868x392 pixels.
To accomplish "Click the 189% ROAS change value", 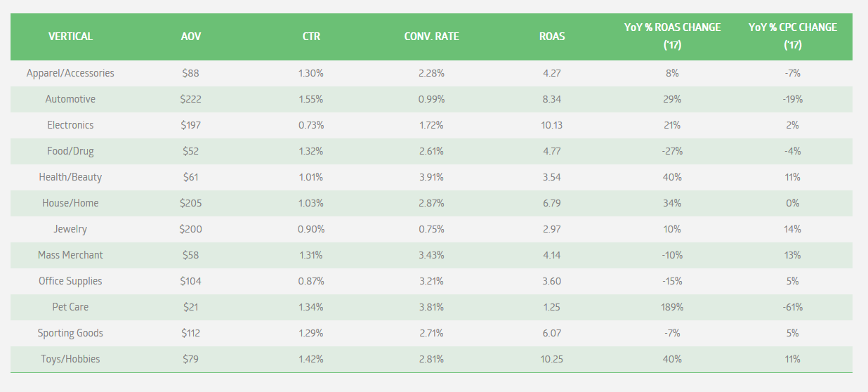I will pos(672,307).
